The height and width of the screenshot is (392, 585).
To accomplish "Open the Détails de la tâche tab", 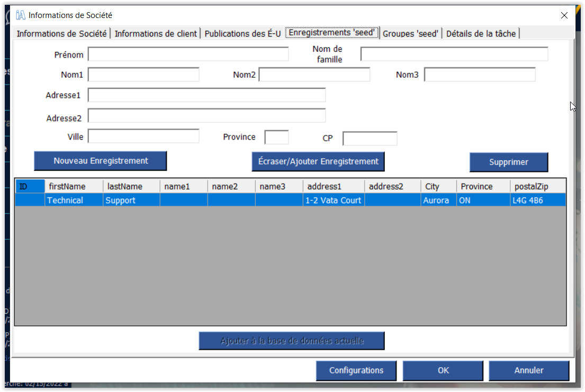I will tap(481, 33).
